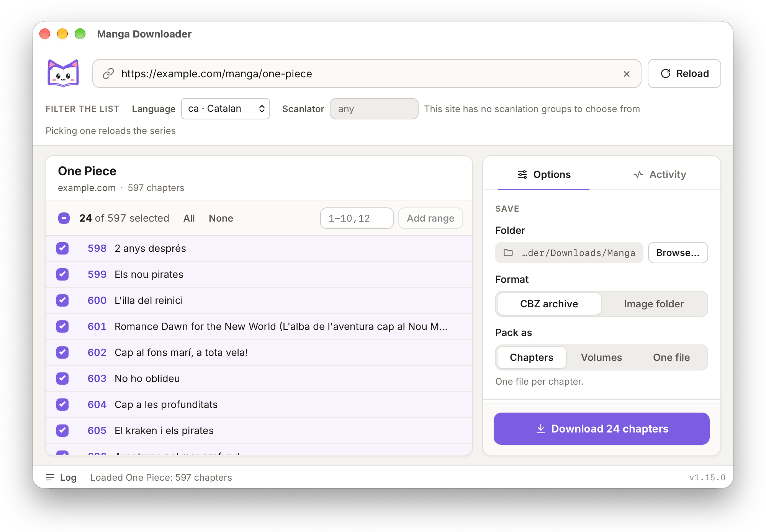
Task: Click the title Cap a les profunditats
Action: (166, 405)
